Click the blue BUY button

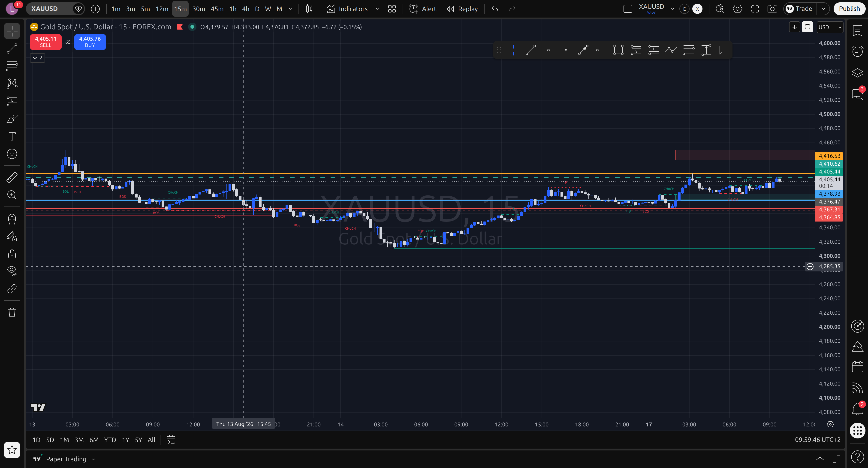coord(90,42)
